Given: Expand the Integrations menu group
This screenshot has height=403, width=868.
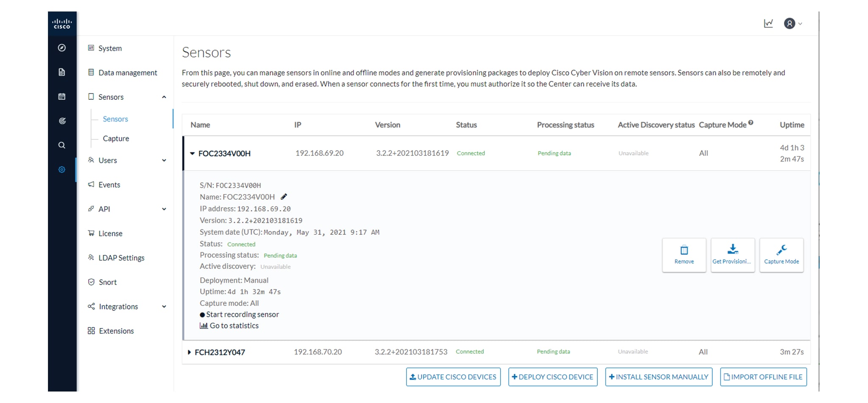Looking at the screenshot, I should 164,307.
